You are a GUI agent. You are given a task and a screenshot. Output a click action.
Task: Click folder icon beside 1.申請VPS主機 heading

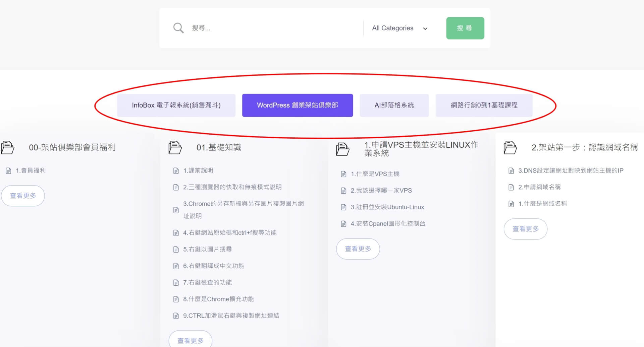coord(343,149)
